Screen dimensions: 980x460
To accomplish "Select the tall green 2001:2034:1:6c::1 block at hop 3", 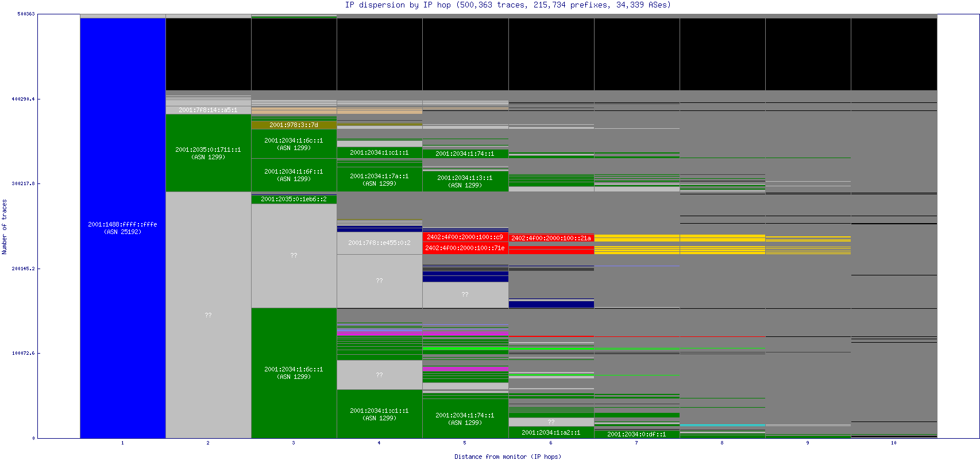I will (x=294, y=373).
